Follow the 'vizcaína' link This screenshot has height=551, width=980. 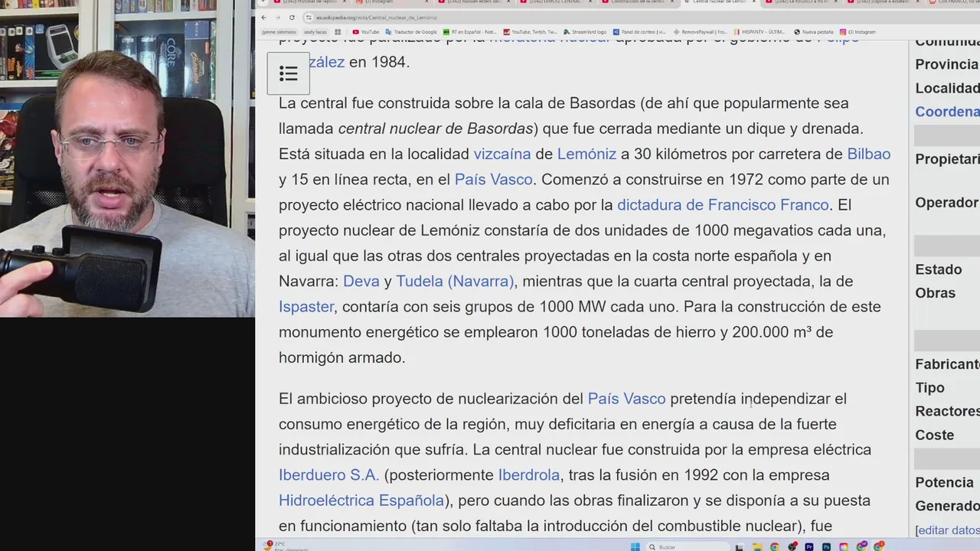502,154
